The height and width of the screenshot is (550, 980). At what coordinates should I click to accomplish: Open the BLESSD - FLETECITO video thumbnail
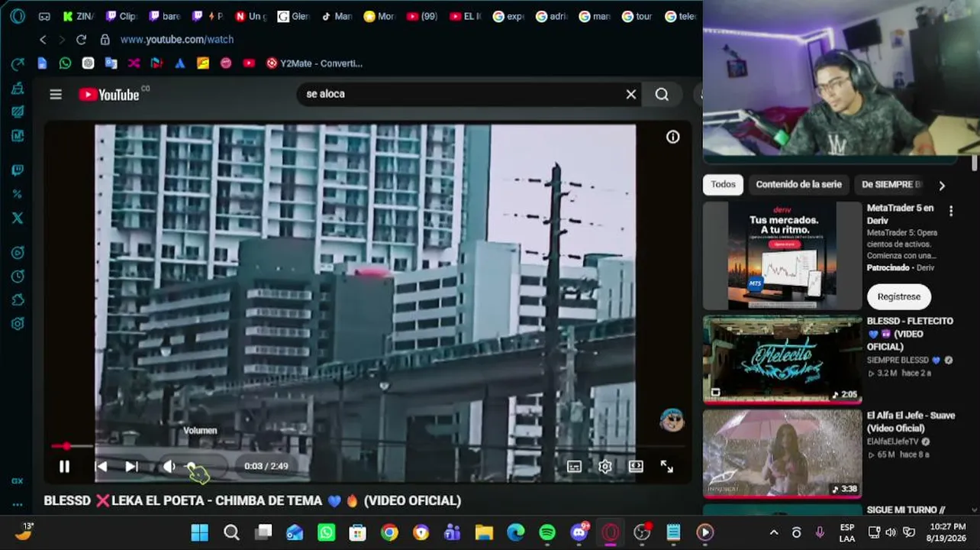(x=782, y=360)
